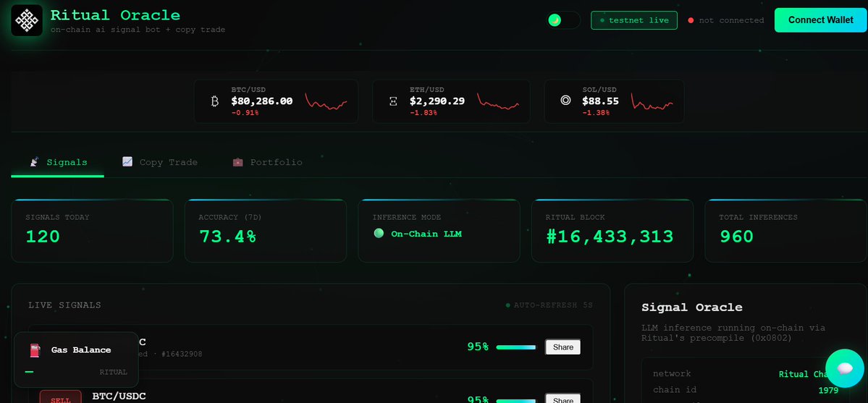Click the testnet live status badge
This screenshot has width=868, height=403.
[634, 20]
